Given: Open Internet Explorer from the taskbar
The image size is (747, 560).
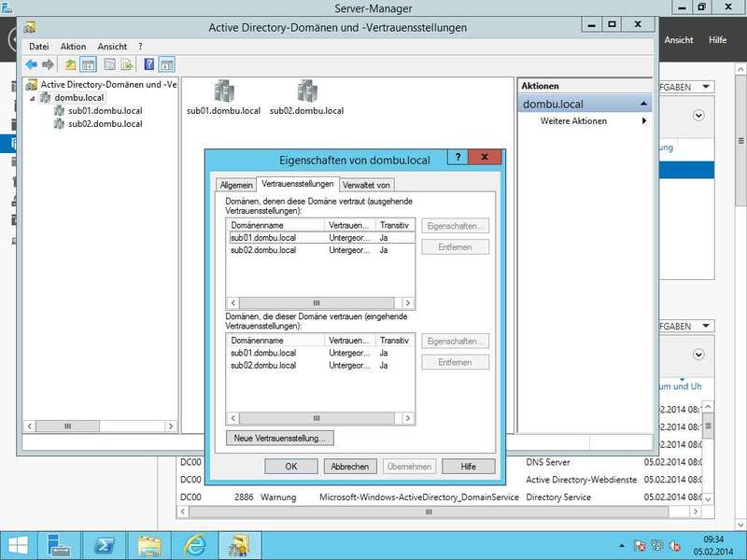Looking at the screenshot, I should [x=195, y=543].
